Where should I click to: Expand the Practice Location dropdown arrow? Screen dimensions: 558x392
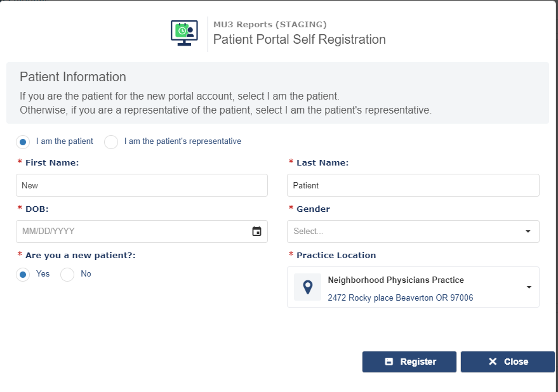[529, 287]
